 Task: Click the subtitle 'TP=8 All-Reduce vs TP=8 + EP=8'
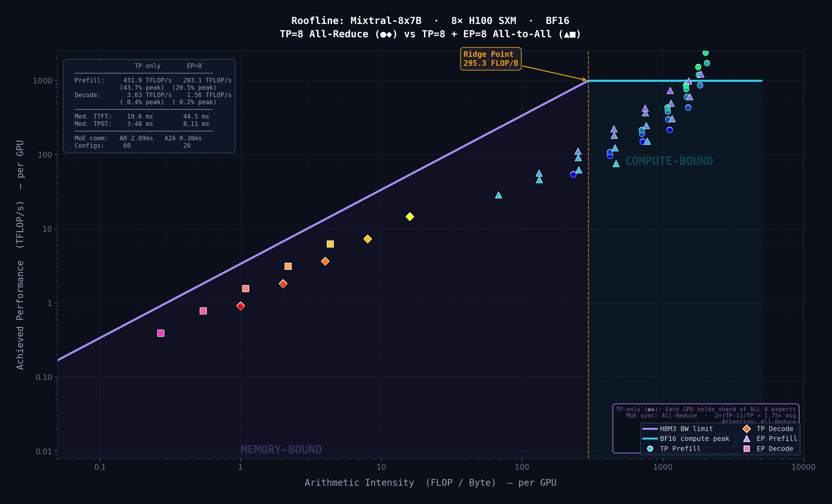pyautogui.click(x=430, y=34)
